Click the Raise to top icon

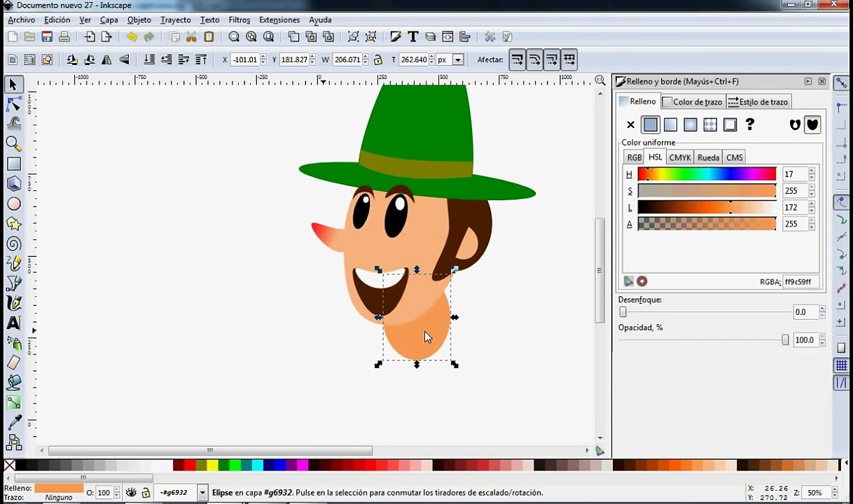pyautogui.click(x=201, y=59)
